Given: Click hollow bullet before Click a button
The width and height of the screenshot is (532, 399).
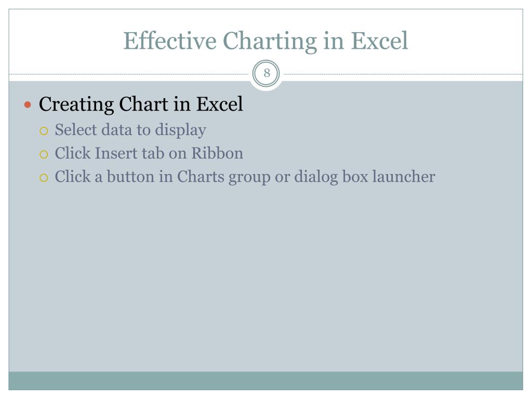Looking at the screenshot, I should coord(44,178).
